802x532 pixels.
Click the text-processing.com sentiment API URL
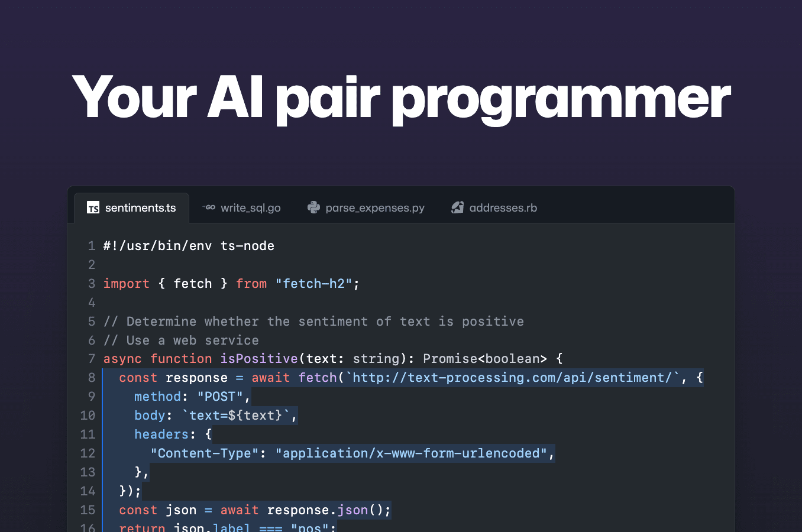512,377
